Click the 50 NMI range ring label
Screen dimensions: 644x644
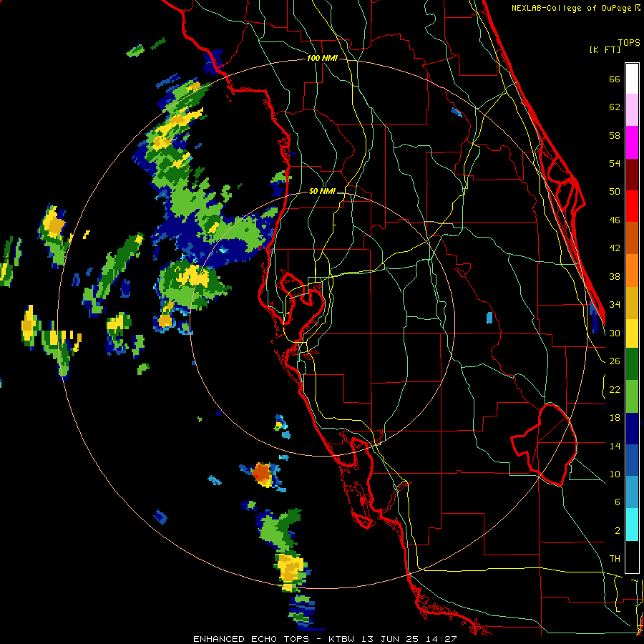[x=322, y=191]
